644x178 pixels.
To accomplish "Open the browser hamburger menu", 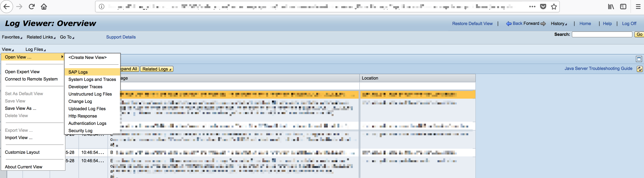I will (638, 7).
